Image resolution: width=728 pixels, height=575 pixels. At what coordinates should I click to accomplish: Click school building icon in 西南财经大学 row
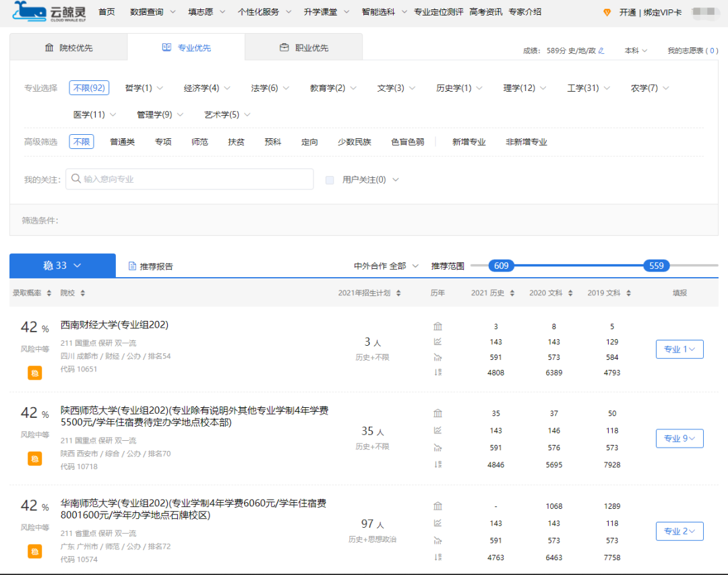pos(438,326)
